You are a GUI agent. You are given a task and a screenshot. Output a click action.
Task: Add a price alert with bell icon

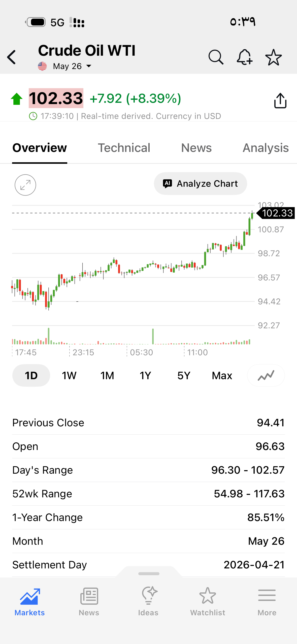(245, 57)
